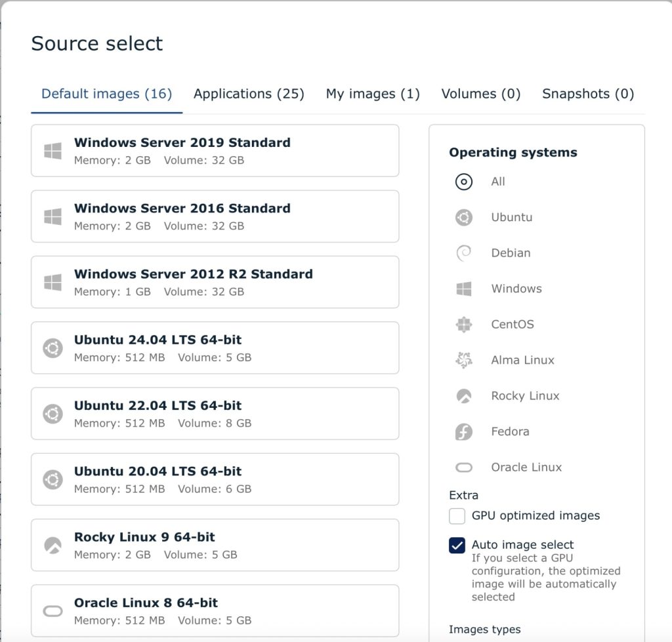Screen dimensions: 672x642
Task: Select Ubuntu 22.04 LTS 64-bit title
Action: [x=157, y=405]
